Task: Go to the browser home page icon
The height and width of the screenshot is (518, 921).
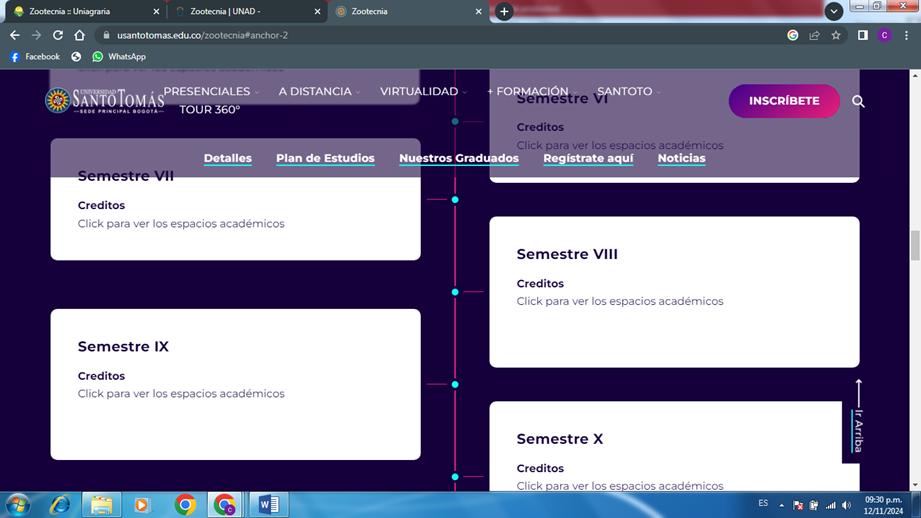Action: 80,35
